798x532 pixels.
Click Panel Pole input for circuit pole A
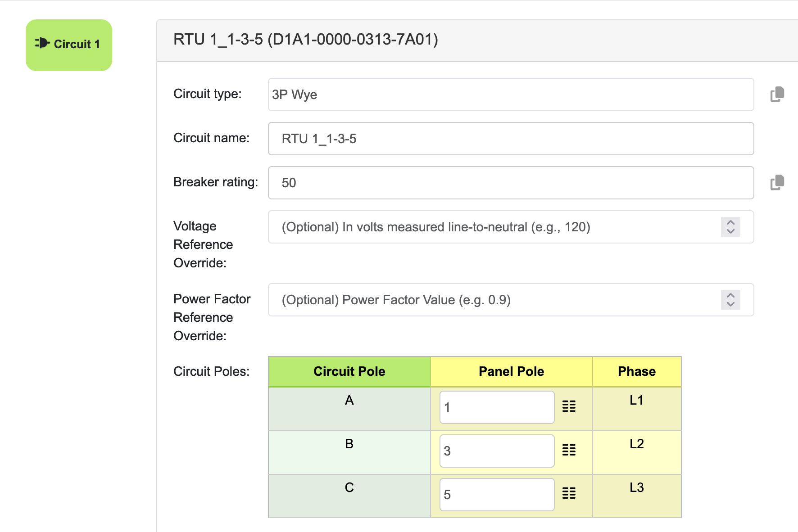[496, 407]
